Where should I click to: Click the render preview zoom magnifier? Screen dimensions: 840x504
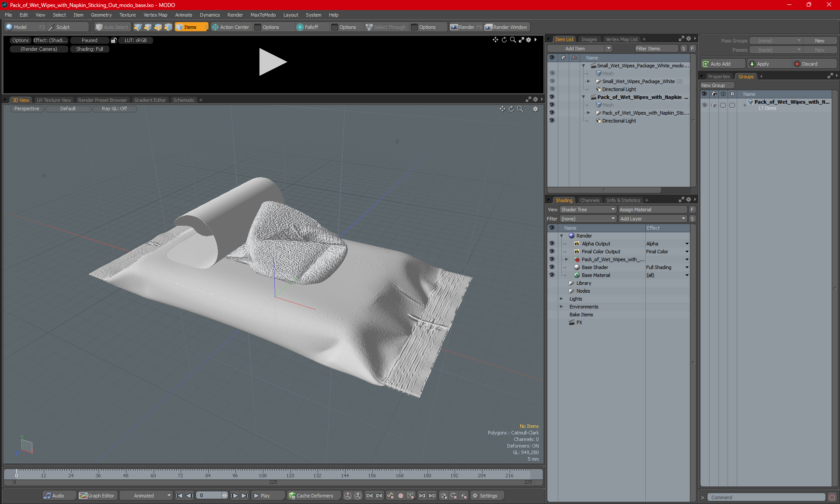click(513, 40)
